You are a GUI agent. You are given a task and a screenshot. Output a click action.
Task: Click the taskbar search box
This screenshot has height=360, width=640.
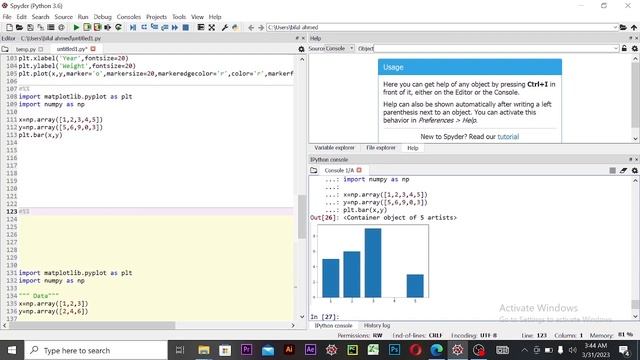[96, 350]
